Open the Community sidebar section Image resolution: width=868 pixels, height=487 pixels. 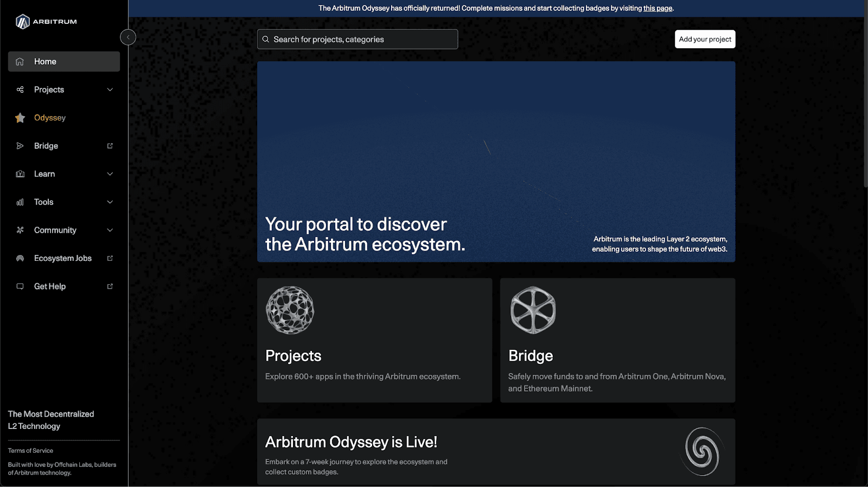pyautogui.click(x=64, y=230)
